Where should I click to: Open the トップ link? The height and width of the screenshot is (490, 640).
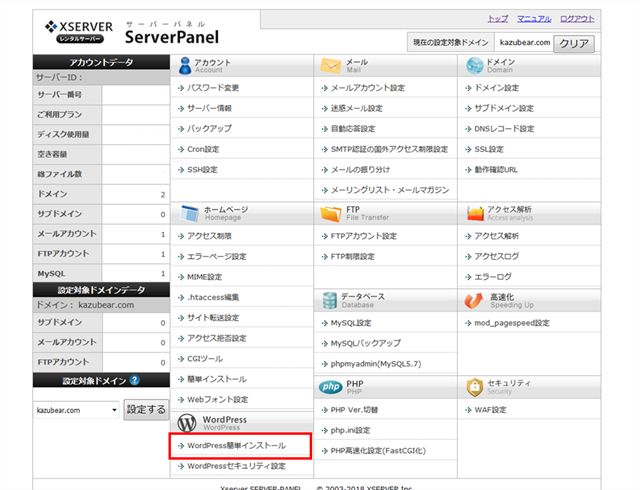498,19
